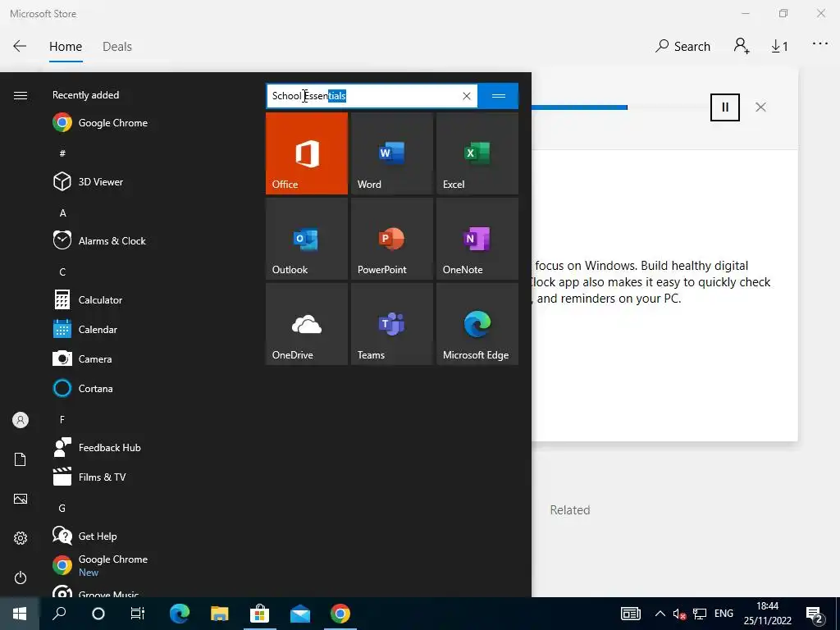Open the Office tile
840x630 pixels.
(x=307, y=153)
